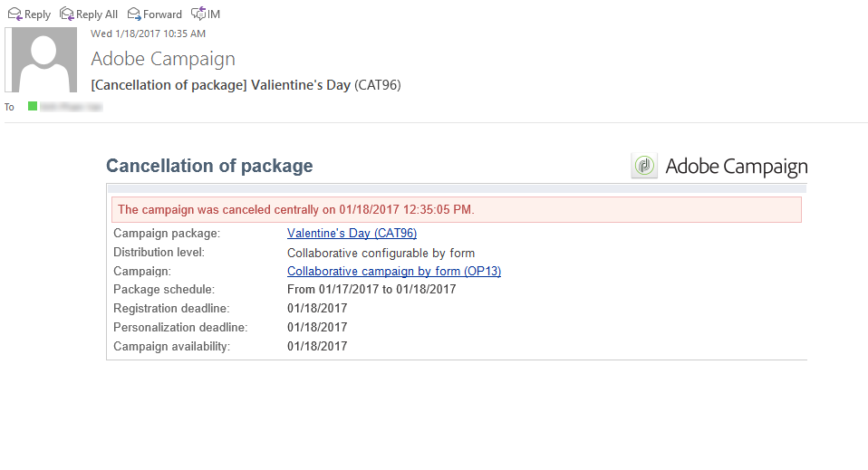Click the Reply All envelope icon

pyautogui.click(x=66, y=14)
